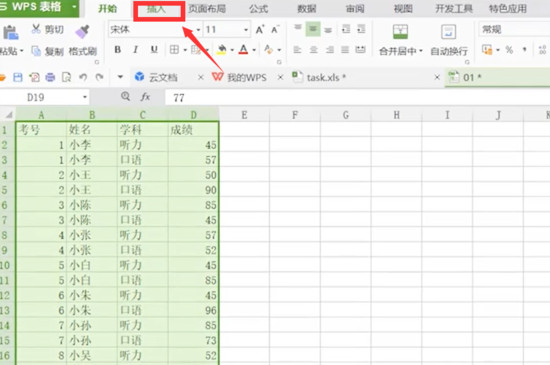Toggle Bold formatting
This screenshot has height=365, width=550.
click(118, 50)
